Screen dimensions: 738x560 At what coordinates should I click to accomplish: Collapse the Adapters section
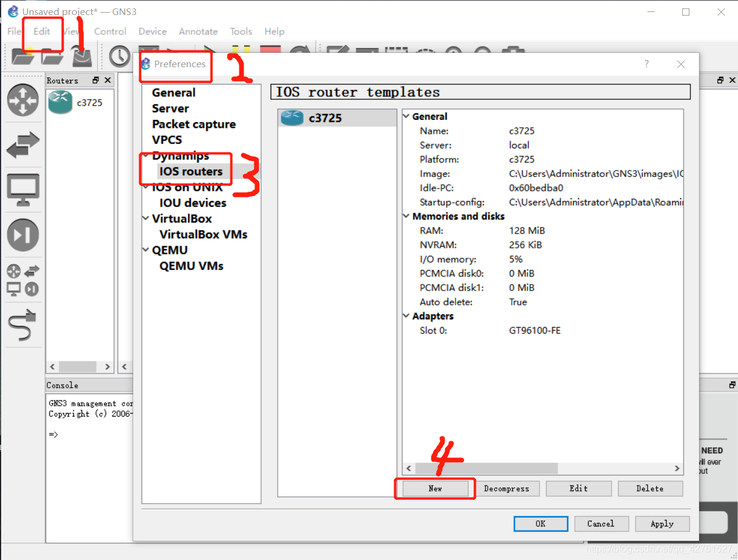click(x=406, y=316)
